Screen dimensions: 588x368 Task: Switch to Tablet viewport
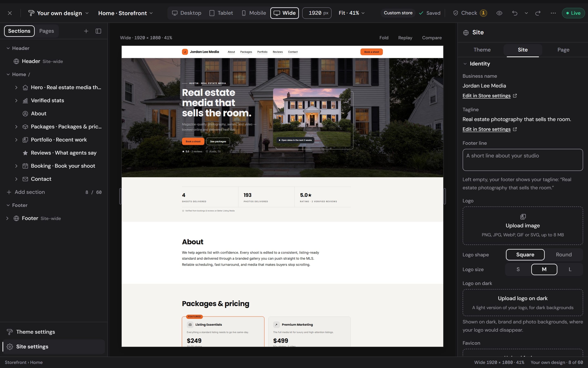(221, 13)
